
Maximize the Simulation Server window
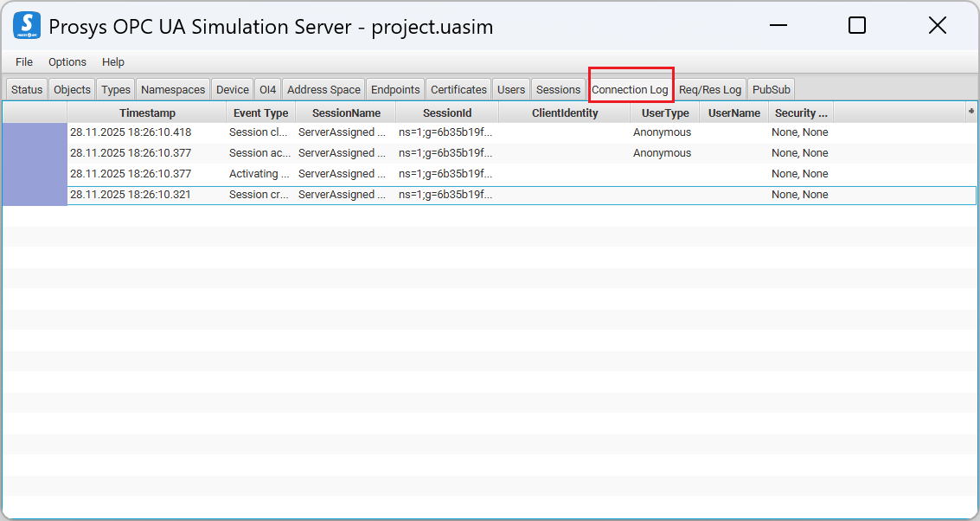[857, 25]
